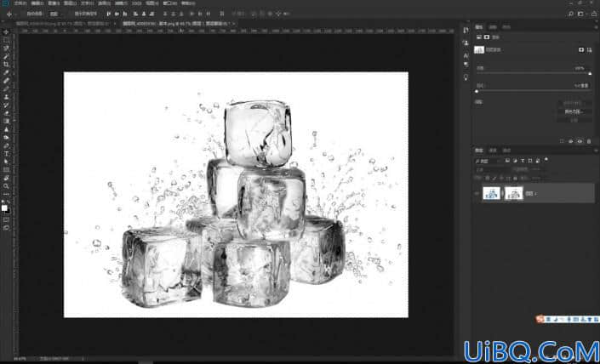The image size is (600, 364).
Task: Select the Clone Stamp tool
Action: (x=6, y=97)
